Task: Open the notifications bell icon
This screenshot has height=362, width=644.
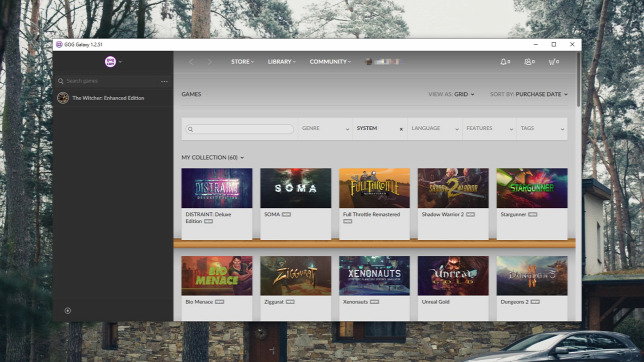Action: 505,62
